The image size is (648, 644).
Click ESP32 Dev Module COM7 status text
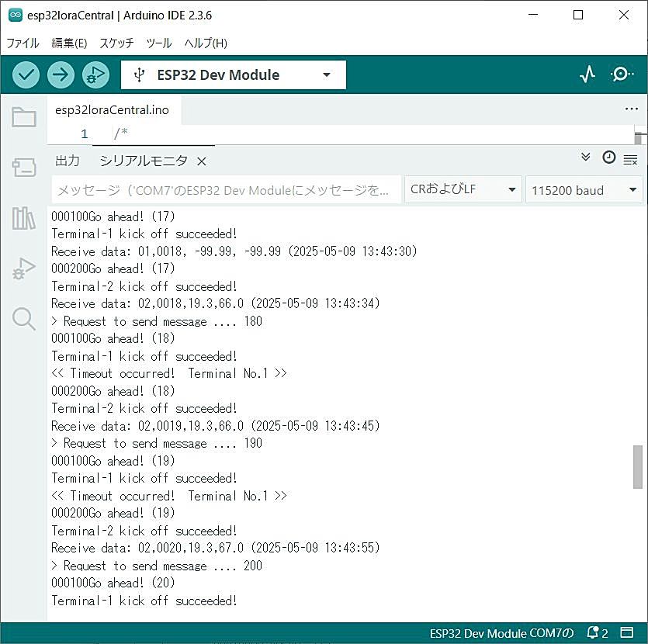point(501,633)
